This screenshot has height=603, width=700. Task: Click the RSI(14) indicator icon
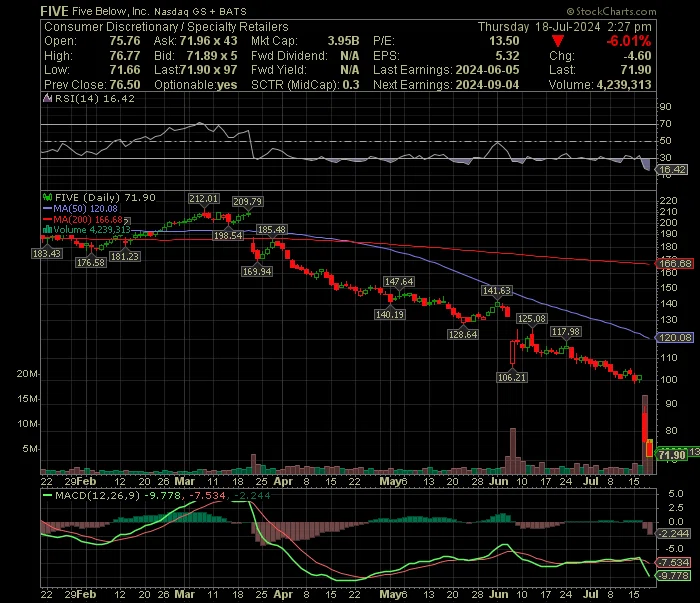tap(47, 99)
